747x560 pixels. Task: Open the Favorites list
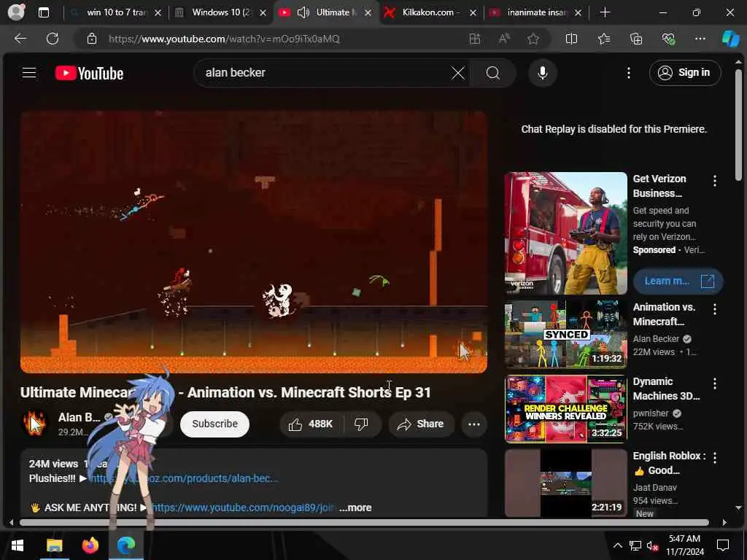point(604,39)
